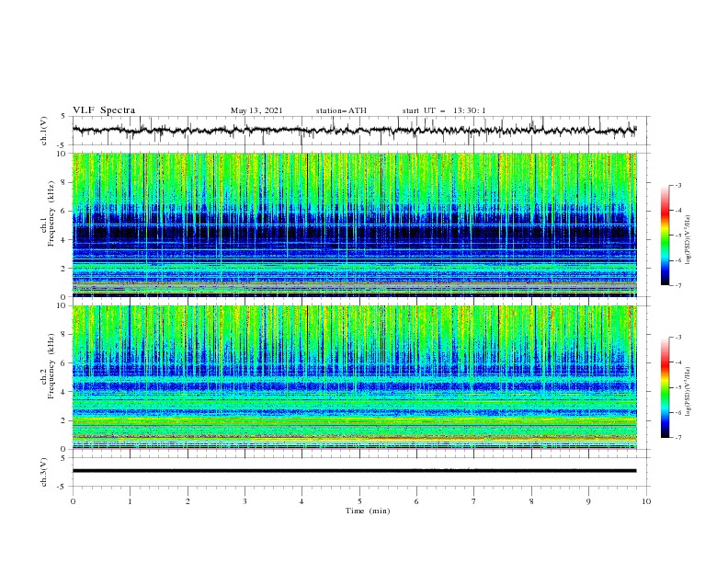The image size is (728, 563).
Task: Click the "VLF Spectra" title text
Action: point(104,110)
